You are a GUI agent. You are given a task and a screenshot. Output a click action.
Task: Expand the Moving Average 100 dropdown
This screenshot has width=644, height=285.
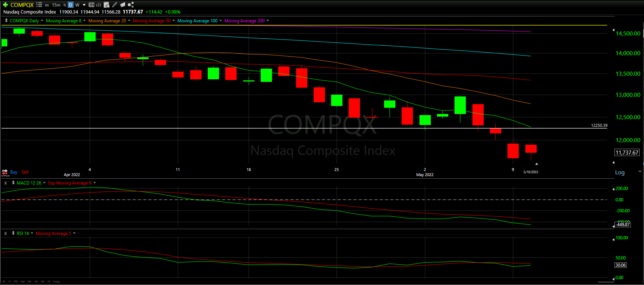point(221,20)
